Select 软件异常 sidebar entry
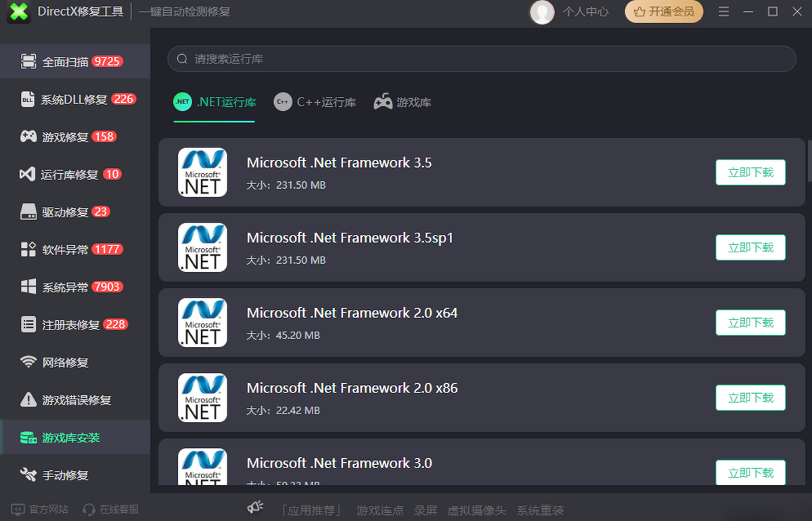The image size is (812, 521). 65,250
